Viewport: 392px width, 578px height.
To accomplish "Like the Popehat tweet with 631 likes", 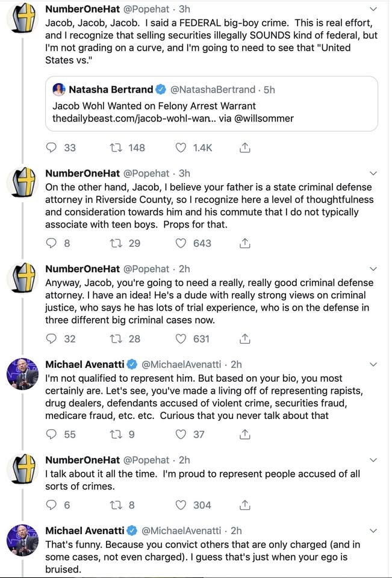I will pyautogui.click(x=181, y=339).
